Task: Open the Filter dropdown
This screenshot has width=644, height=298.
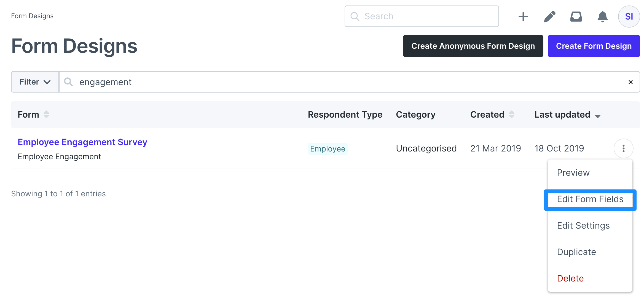Action: (x=35, y=82)
